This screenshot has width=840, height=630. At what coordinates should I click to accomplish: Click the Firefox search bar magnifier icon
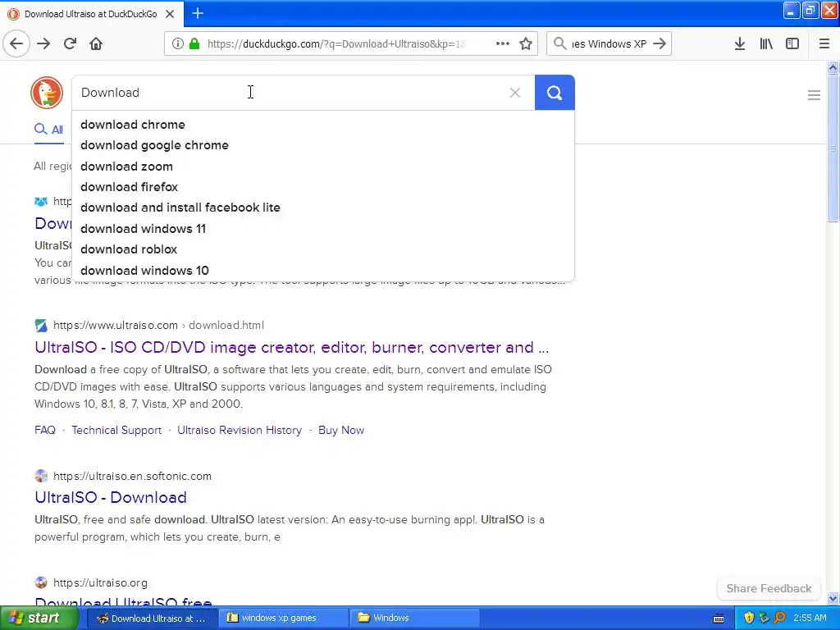(559, 43)
